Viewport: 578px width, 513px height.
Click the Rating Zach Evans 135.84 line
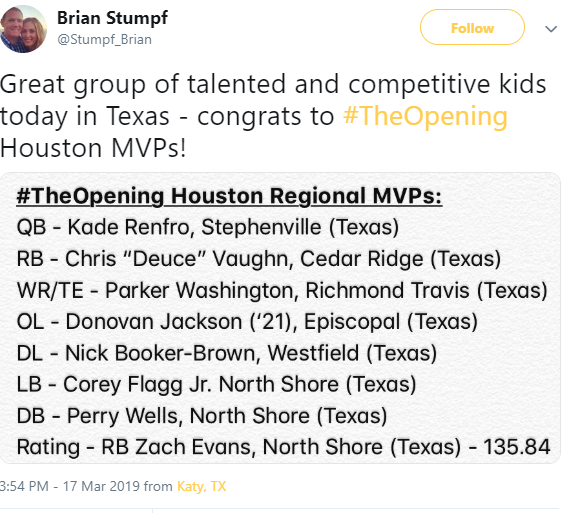click(283, 447)
